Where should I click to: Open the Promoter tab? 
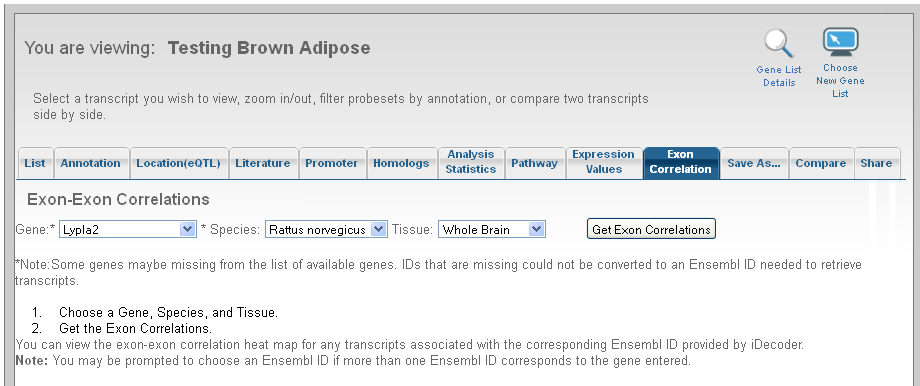pos(332,163)
